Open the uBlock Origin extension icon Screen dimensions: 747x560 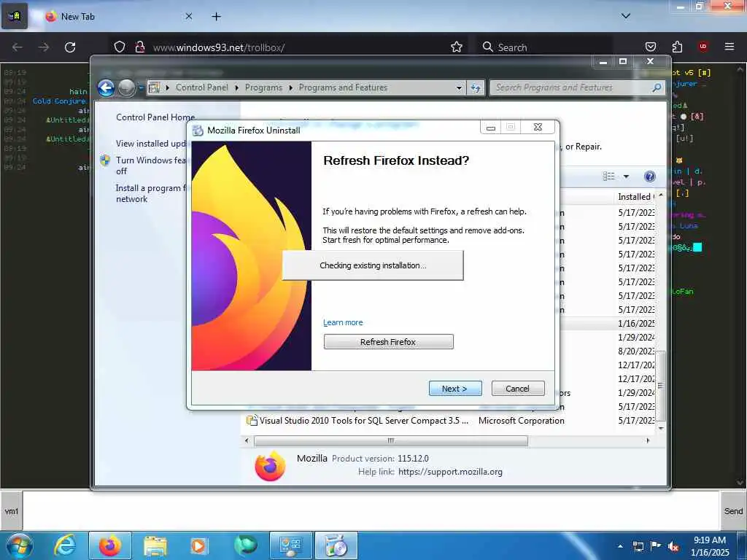tap(703, 47)
